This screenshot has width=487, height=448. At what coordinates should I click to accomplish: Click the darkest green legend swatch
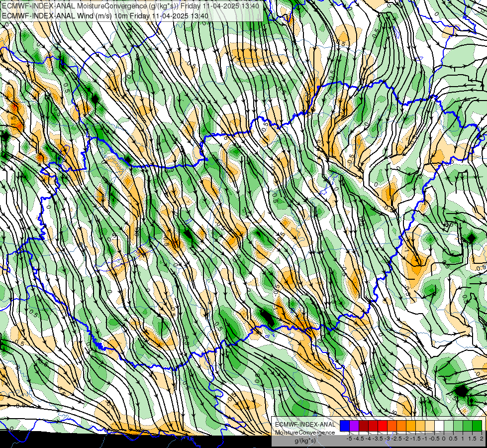(x=477, y=426)
